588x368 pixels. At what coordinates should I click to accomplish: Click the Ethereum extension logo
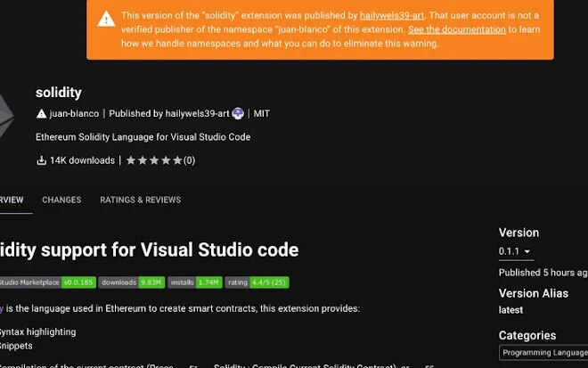[5, 117]
